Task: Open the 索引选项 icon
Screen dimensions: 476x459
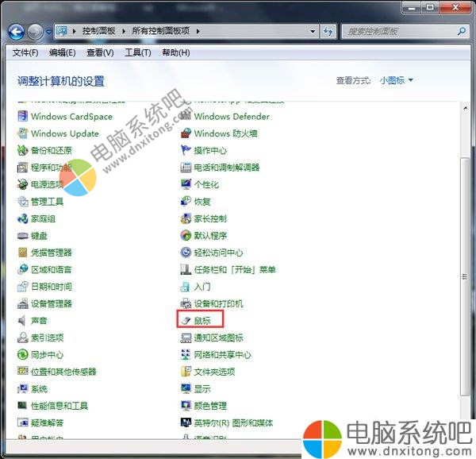Action: [x=22, y=337]
